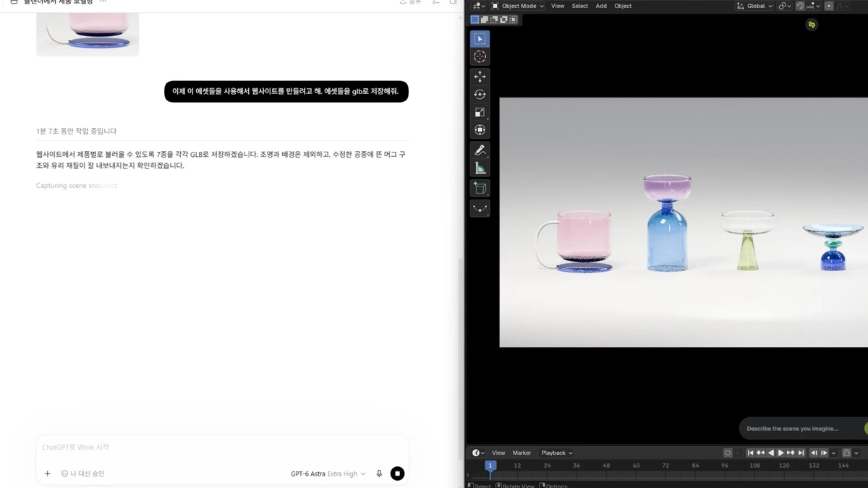Click the share button in chat header

409,2
